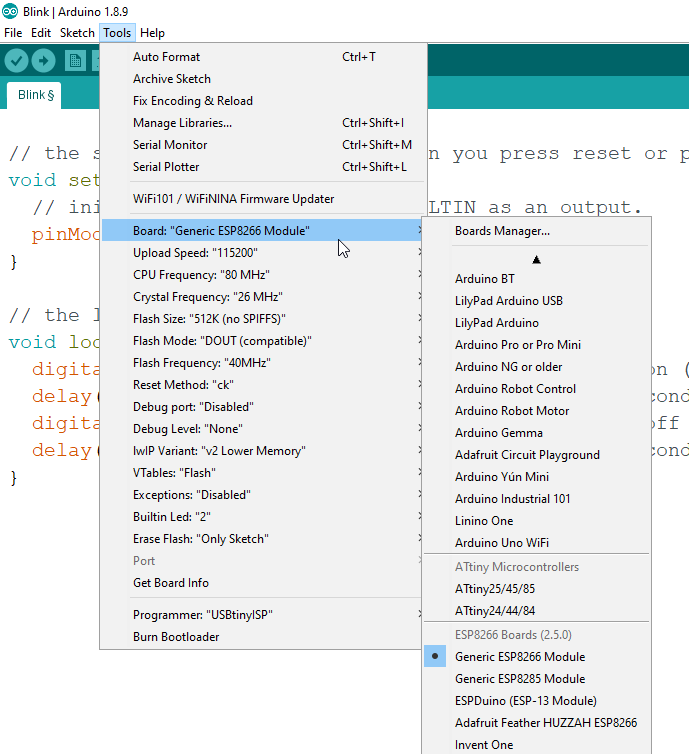
Task: Open Manage Libraries
Action: 263,123
